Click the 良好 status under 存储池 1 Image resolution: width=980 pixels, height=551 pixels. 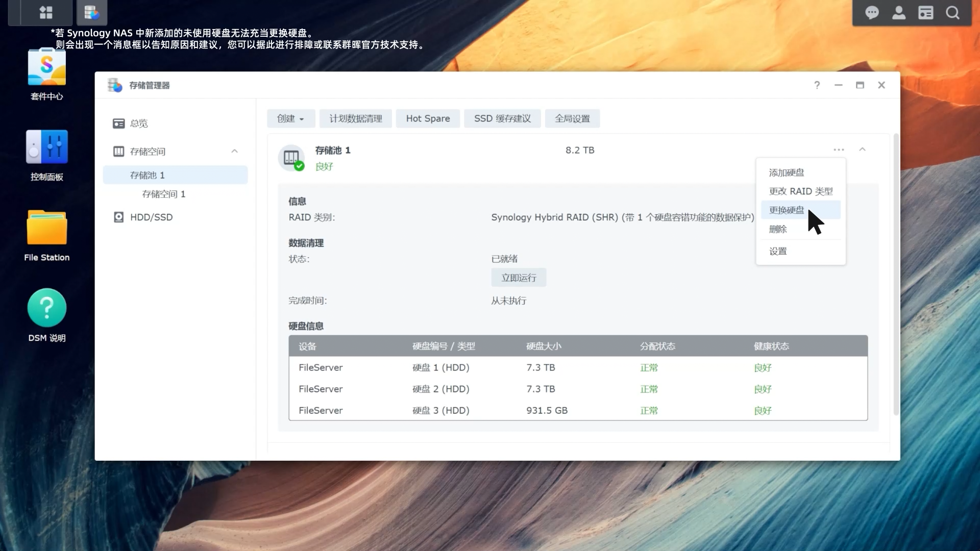point(324,166)
